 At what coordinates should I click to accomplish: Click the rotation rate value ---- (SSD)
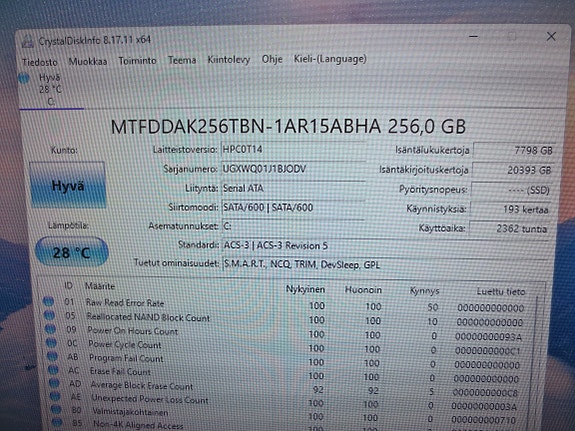tap(511, 190)
